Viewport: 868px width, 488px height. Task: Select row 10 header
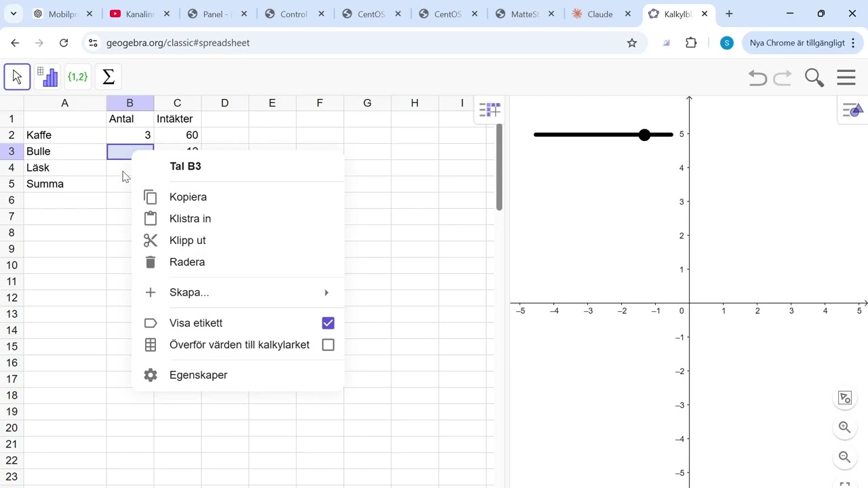12,265
